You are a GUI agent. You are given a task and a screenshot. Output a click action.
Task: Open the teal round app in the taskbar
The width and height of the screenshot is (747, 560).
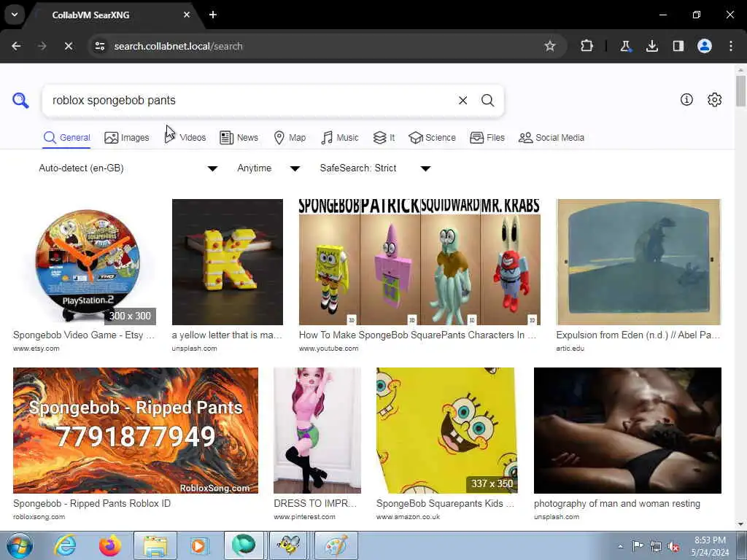click(244, 545)
